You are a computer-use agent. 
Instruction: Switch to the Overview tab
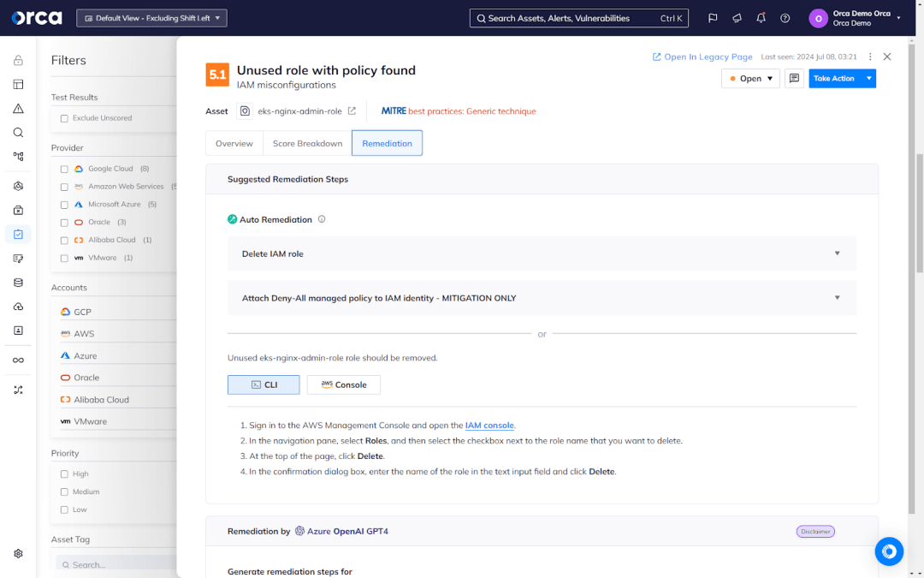click(234, 143)
